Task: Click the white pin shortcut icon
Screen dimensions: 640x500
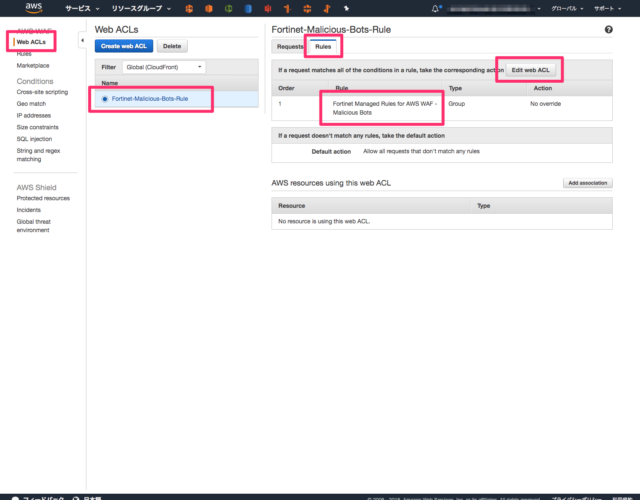Action: tap(346, 8)
